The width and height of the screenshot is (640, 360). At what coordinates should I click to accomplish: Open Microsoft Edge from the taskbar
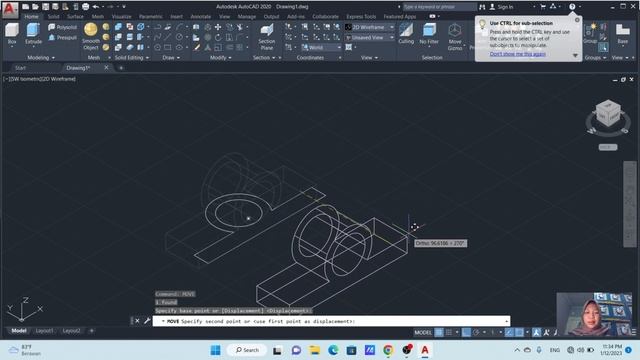(333, 350)
